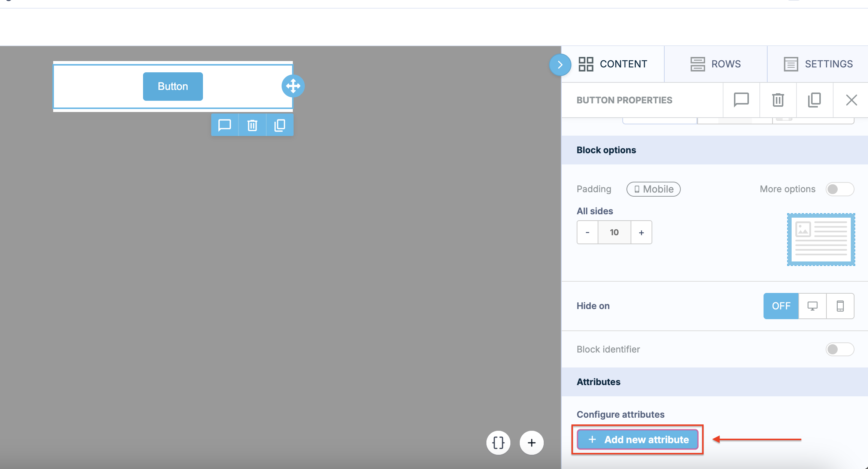Viewport: 868px width, 469px height.
Task: Click the BUTTON PROPERTIES title
Action: 624,100
